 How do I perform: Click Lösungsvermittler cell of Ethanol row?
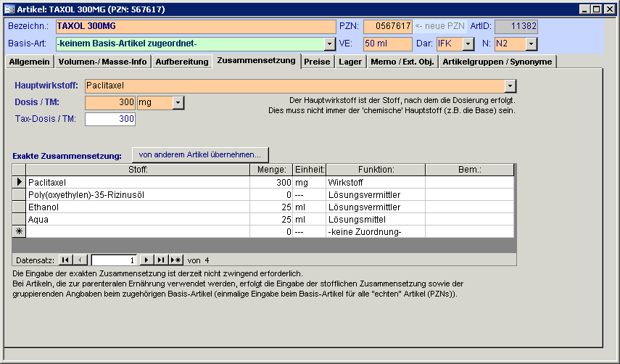tap(376, 207)
